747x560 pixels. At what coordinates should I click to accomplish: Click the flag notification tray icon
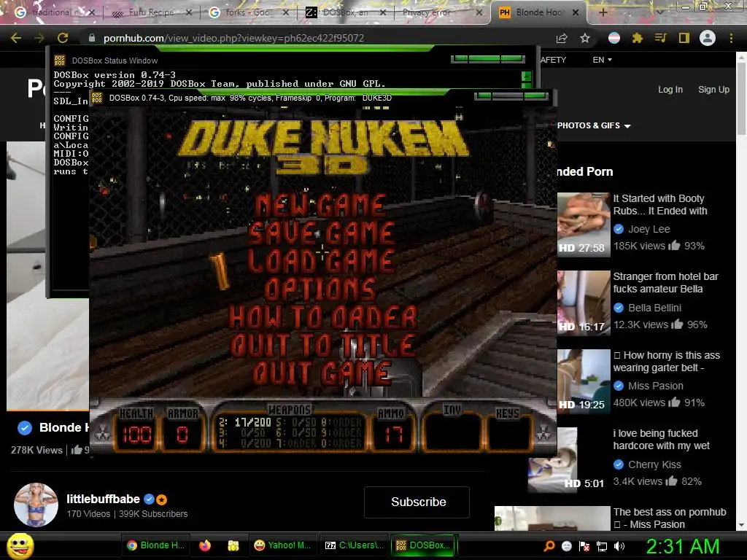point(584,546)
